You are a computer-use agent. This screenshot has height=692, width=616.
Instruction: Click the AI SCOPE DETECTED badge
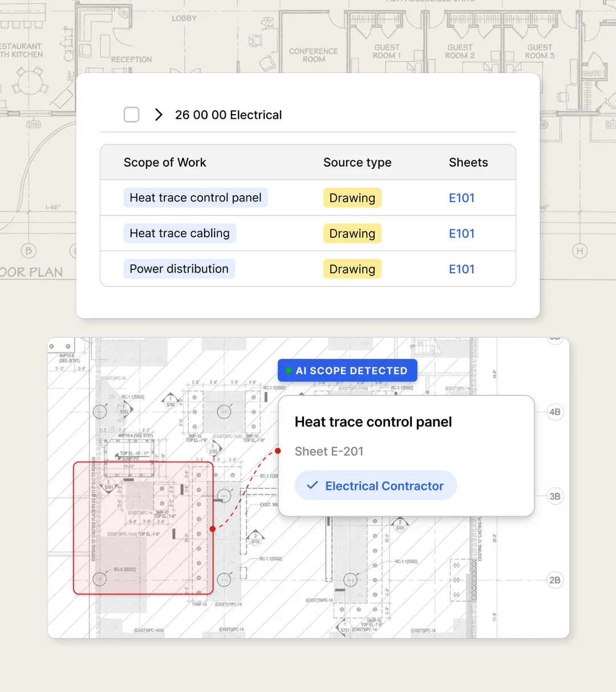[347, 370]
